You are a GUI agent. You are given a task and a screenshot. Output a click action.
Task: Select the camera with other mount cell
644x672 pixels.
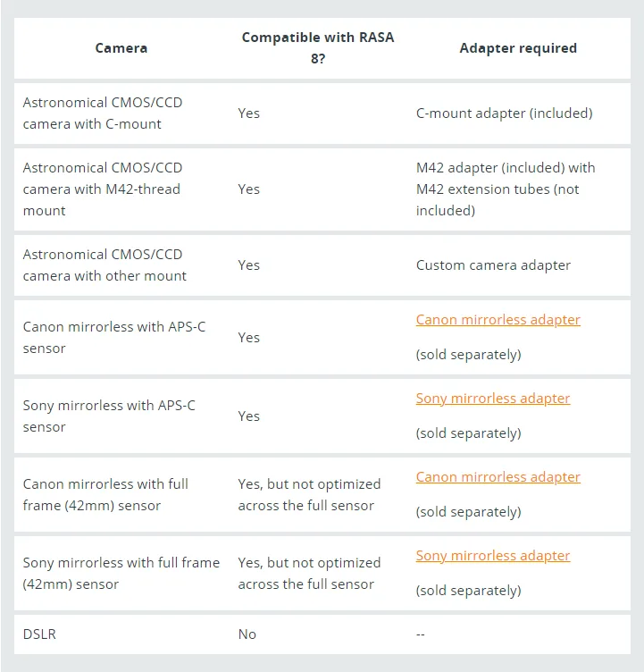point(105,265)
